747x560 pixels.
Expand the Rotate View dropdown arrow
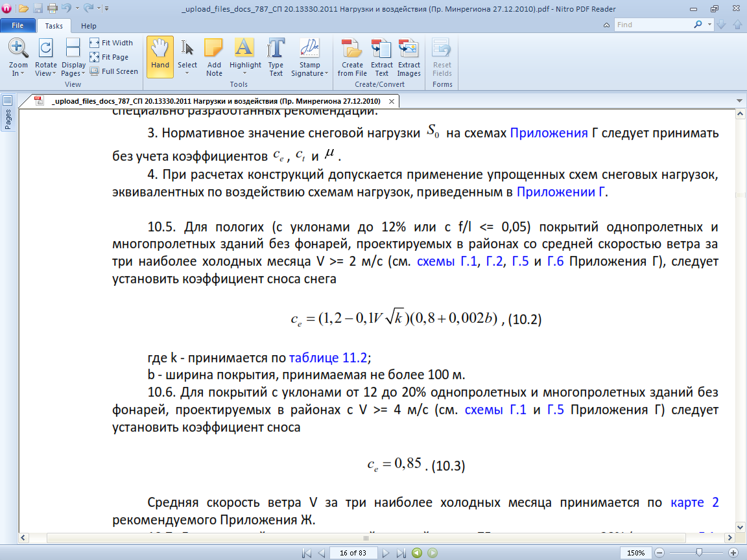[x=54, y=73]
